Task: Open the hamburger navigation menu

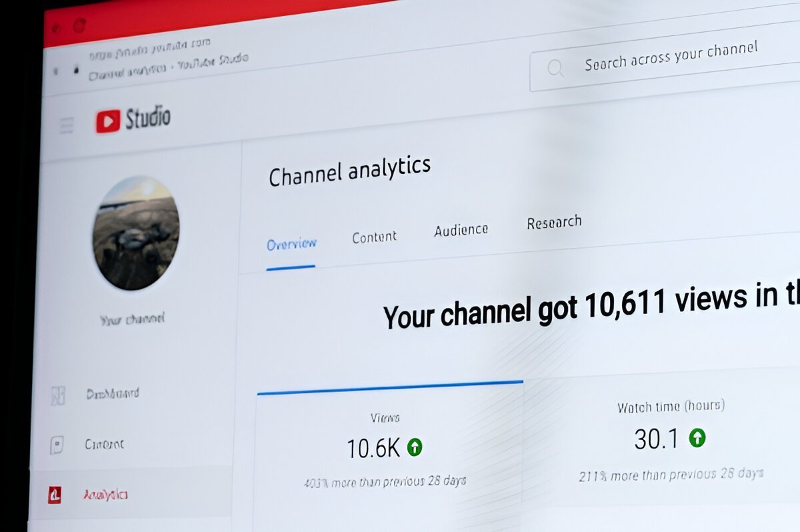Action: coord(67,125)
